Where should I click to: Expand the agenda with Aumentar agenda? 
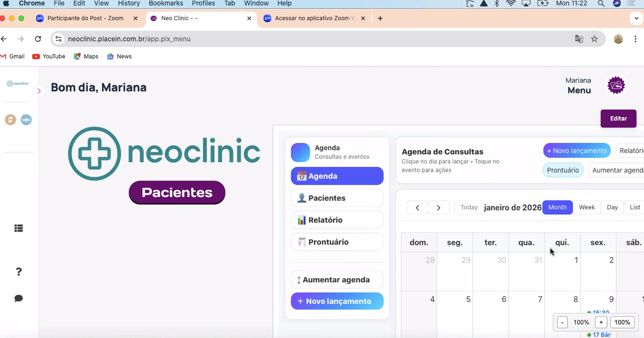(x=337, y=280)
